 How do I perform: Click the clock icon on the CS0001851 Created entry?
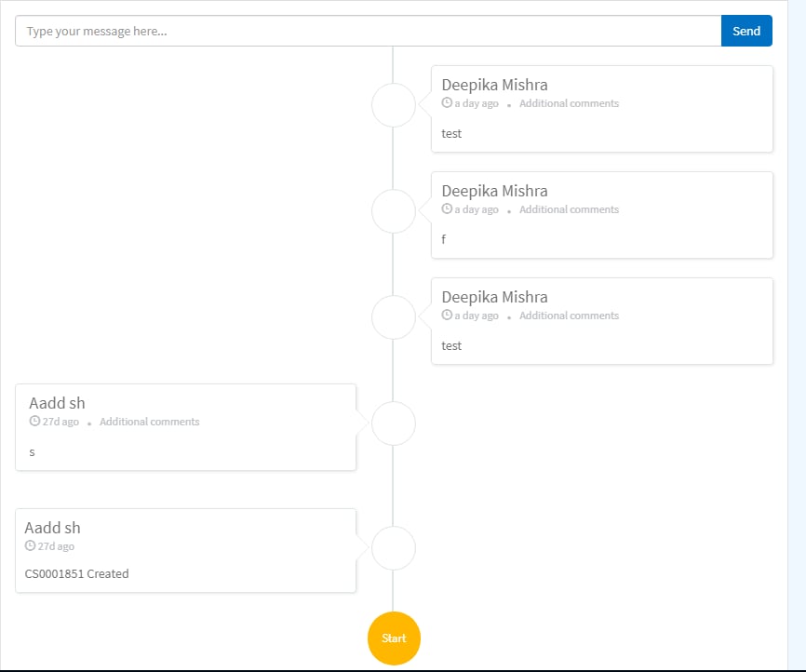[31, 546]
